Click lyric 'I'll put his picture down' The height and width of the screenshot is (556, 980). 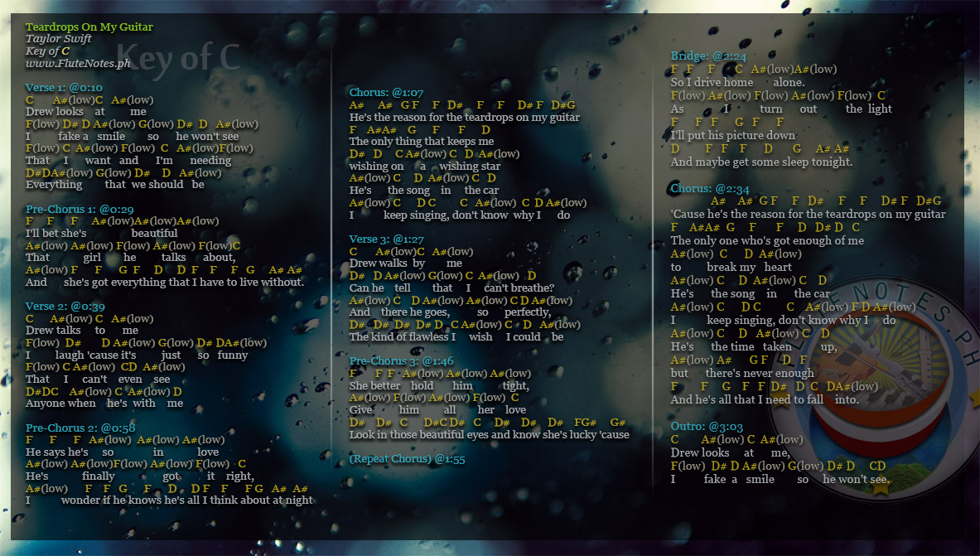pyautogui.click(x=732, y=136)
